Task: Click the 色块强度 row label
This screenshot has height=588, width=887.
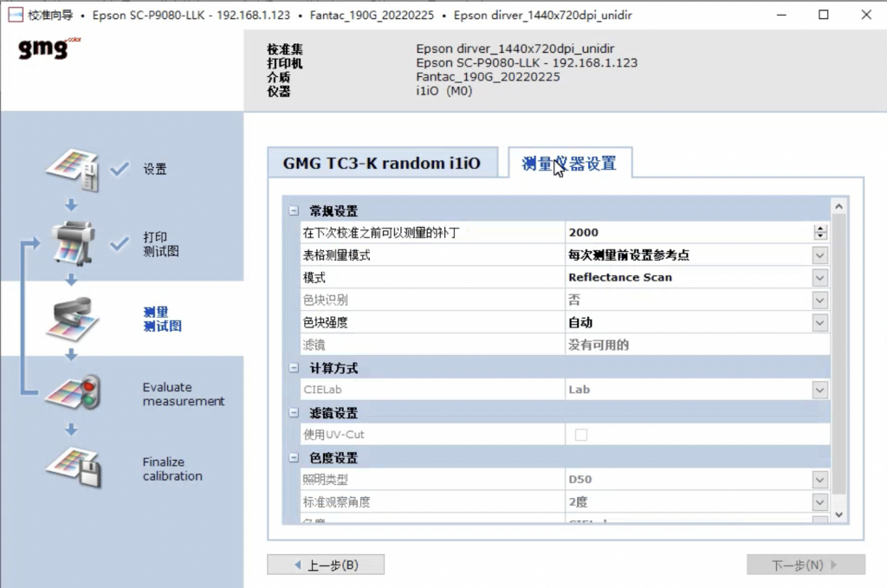Action: click(326, 323)
